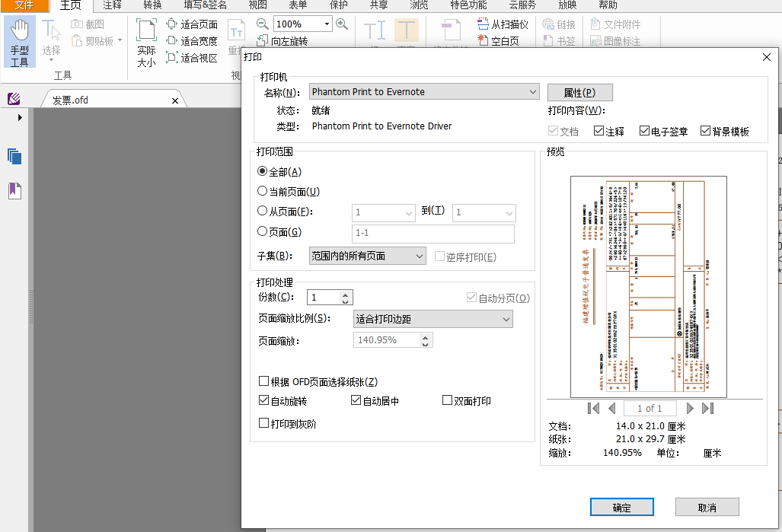The width and height of the screenshot is (782, 532).
Task: Select the 当前页面 print range option
Action: click(261, 192)
